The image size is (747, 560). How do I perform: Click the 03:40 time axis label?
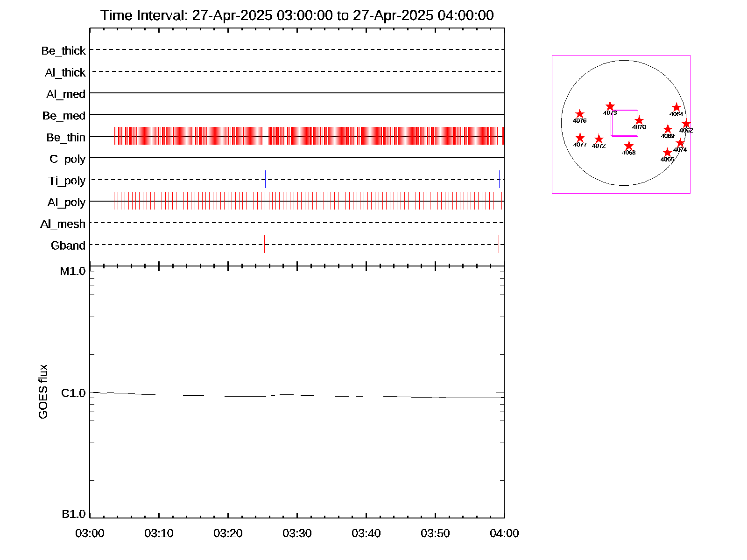coord(366,533)
